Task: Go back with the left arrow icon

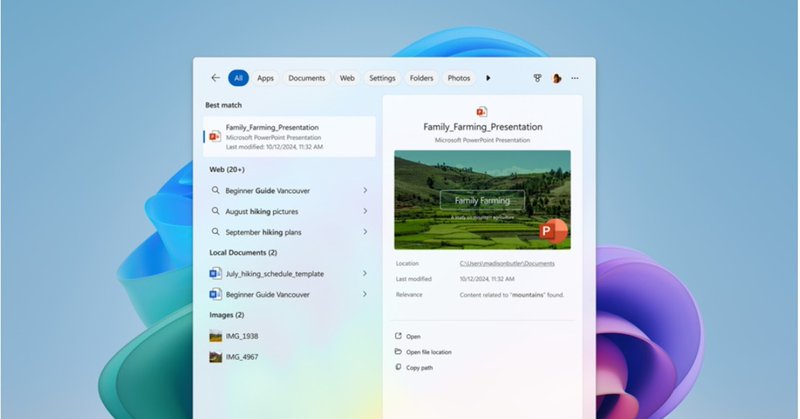Action: (215, 78)
